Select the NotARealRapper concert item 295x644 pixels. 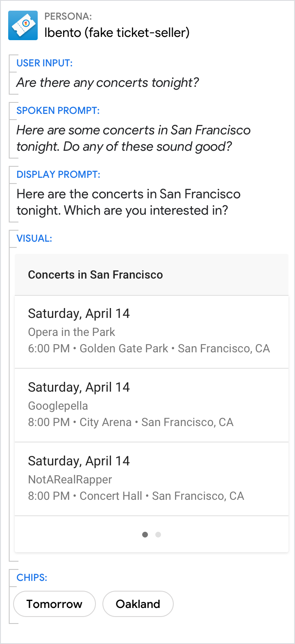pyautogui.click(x=151, y=479)
